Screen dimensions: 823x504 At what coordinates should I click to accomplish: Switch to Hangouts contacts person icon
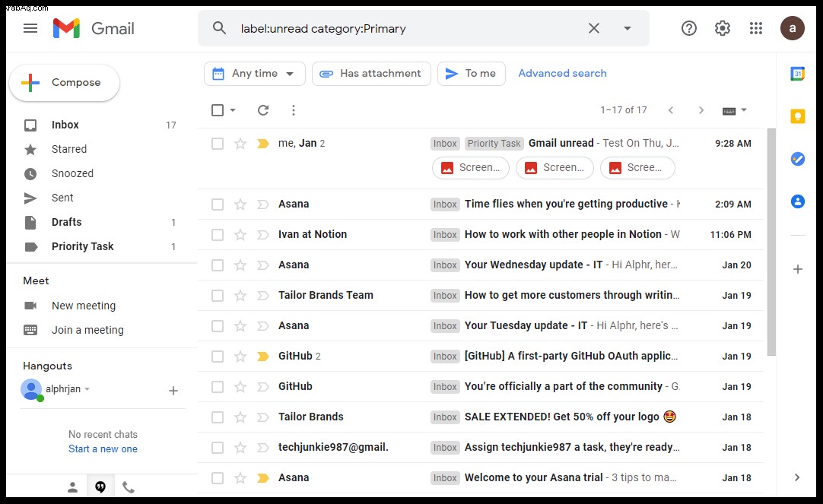[72, 488]
